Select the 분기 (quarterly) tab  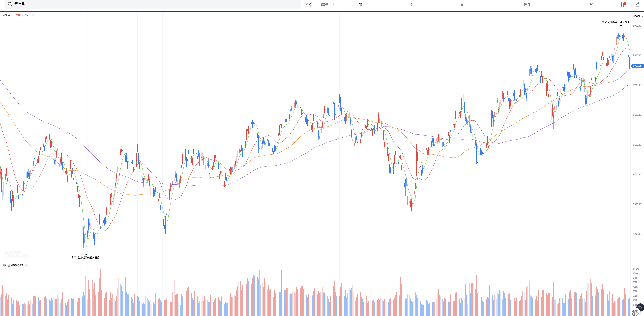(527, 4)
